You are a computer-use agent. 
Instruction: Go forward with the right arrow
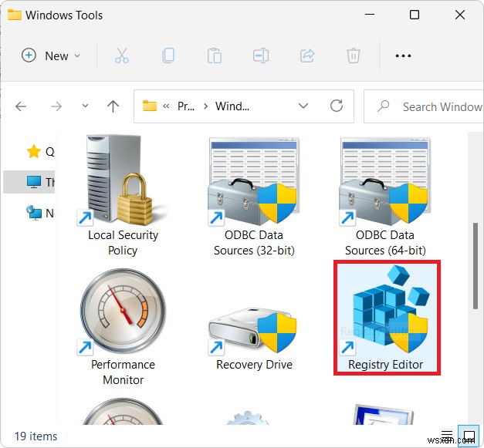click(x=56, y=106)
